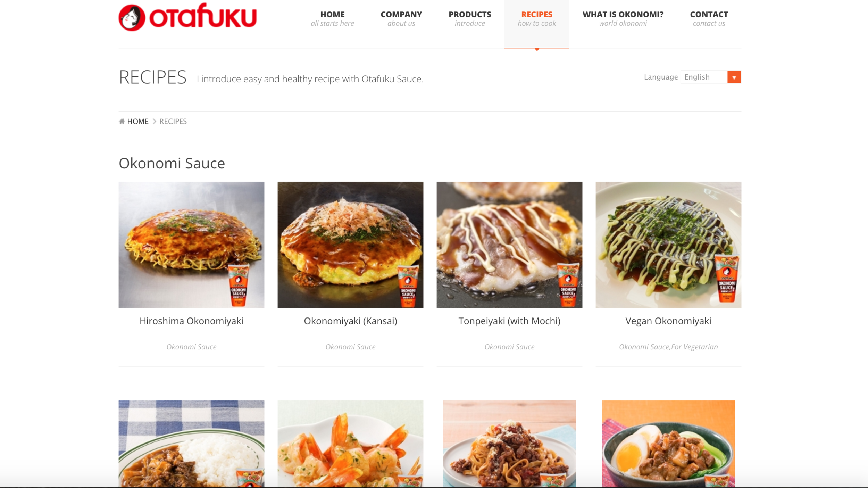Screen dimensions: 868x488
Task: Click the curry rice dish thumbnail
Action: click(x=191, y=444)
